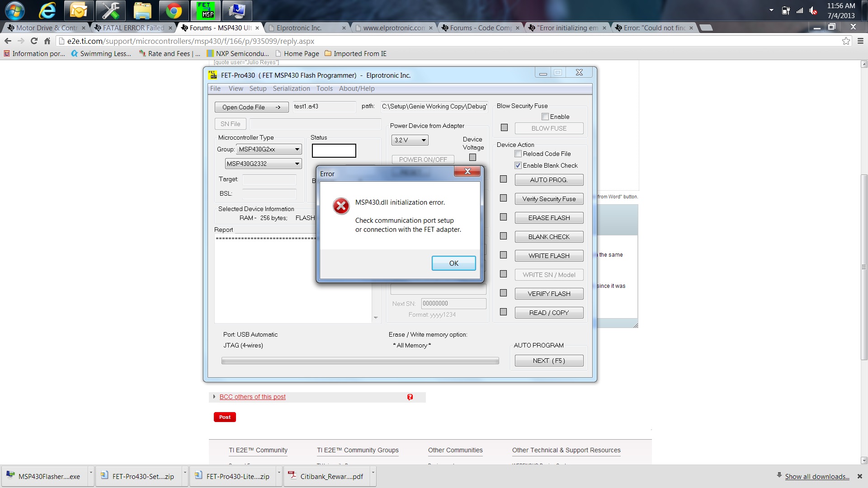Close the Error dialog with X
This screenshot has width=868, height=488.
[x=468, y=171]
